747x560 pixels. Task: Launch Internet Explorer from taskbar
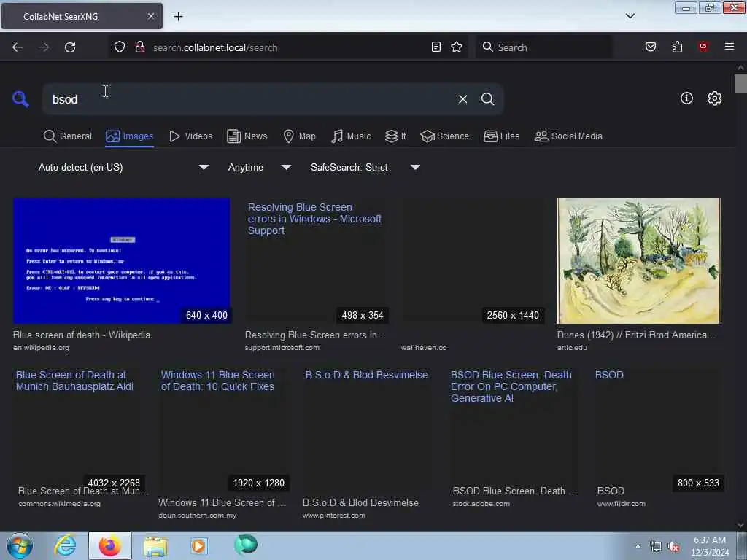[65, 545]
